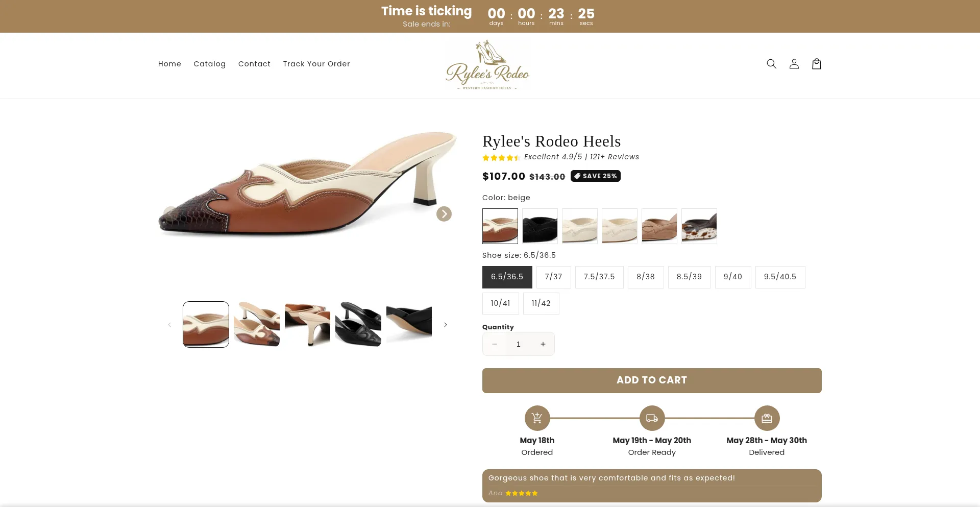The width and height of the screenshot is (980, 507).
Task: Add the heels to cart
Action: 652,380
